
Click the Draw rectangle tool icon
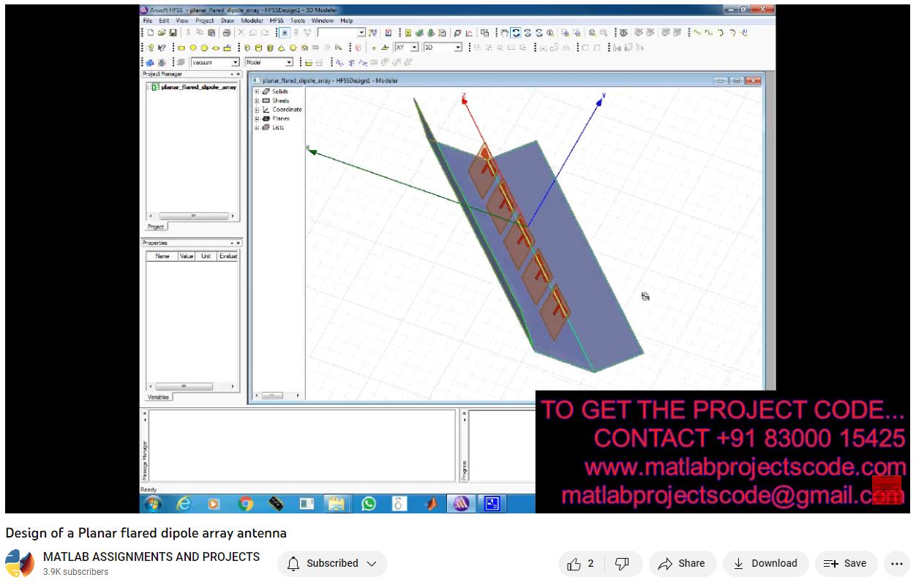182,48
